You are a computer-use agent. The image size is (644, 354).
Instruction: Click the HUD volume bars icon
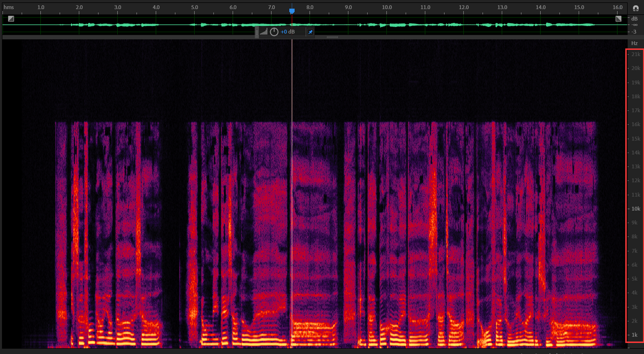(264, 32)
